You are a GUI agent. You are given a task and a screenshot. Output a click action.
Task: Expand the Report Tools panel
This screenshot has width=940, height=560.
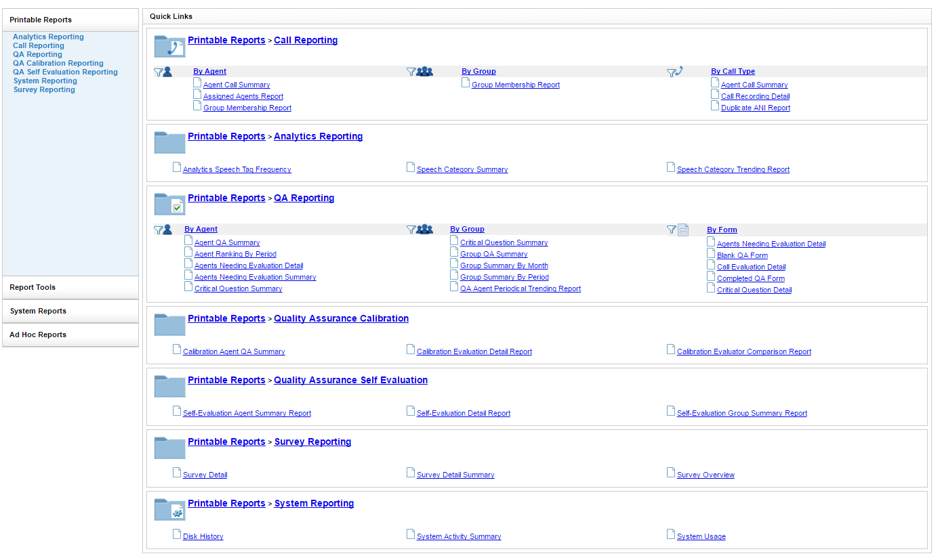click(70, 288)
